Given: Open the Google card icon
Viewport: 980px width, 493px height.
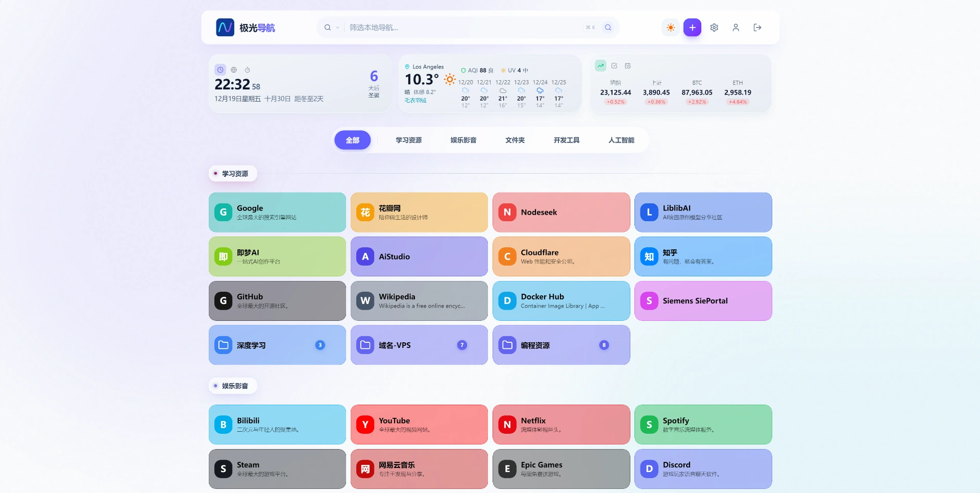Looking at the screenshot, I should (223, 212).
